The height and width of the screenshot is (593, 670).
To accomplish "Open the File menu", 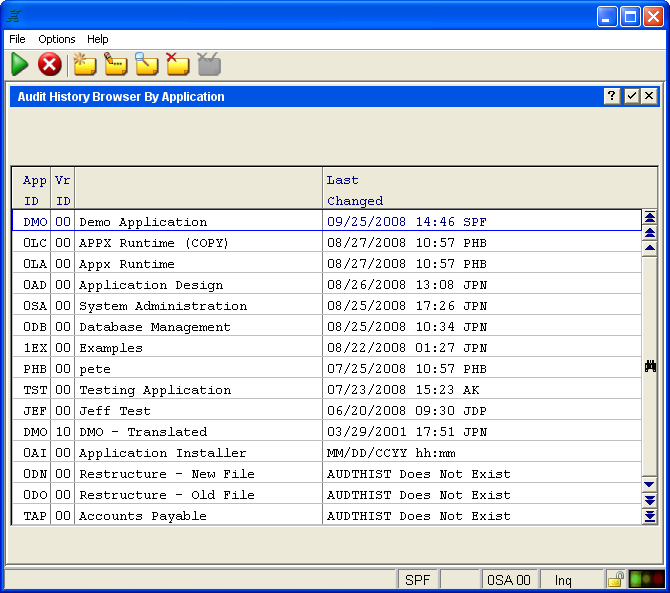I will [x=17, y=39].
